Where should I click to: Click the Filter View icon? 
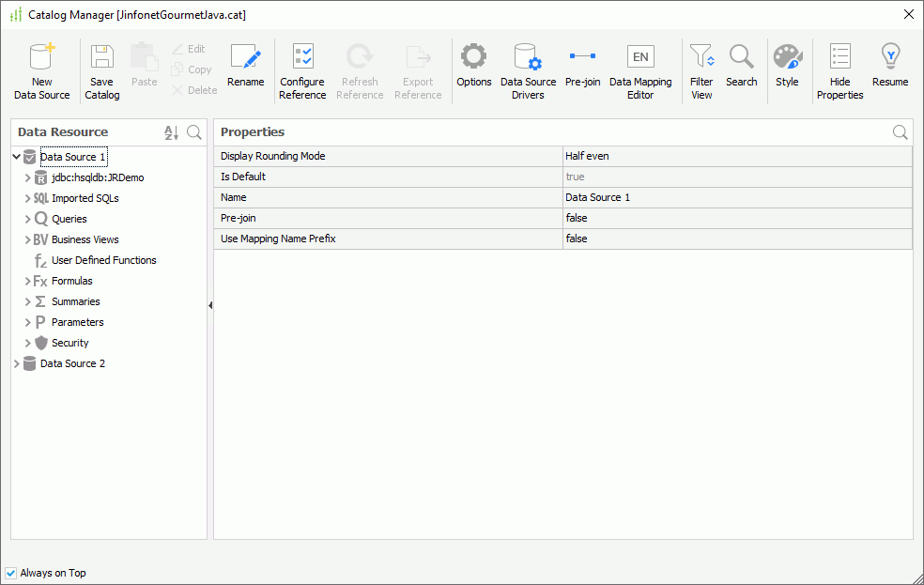pos(701,66)
